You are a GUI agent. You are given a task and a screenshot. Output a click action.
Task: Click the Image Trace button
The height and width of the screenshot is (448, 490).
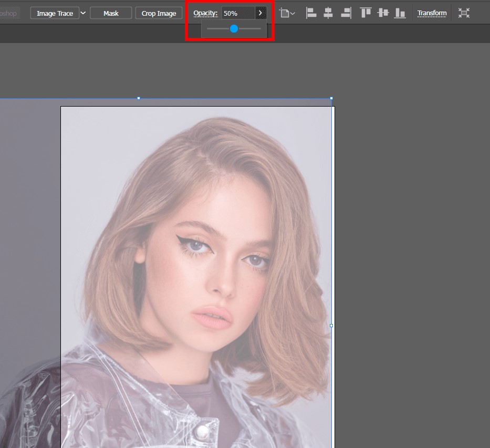point(55,13)
